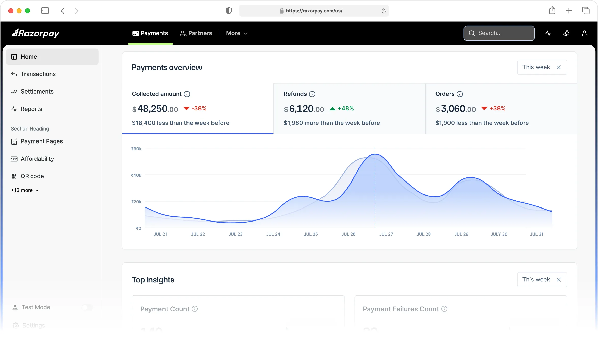Open the announcements megaphone icon
The width and height of the screenshot is (598, 364).
point(566,33)
